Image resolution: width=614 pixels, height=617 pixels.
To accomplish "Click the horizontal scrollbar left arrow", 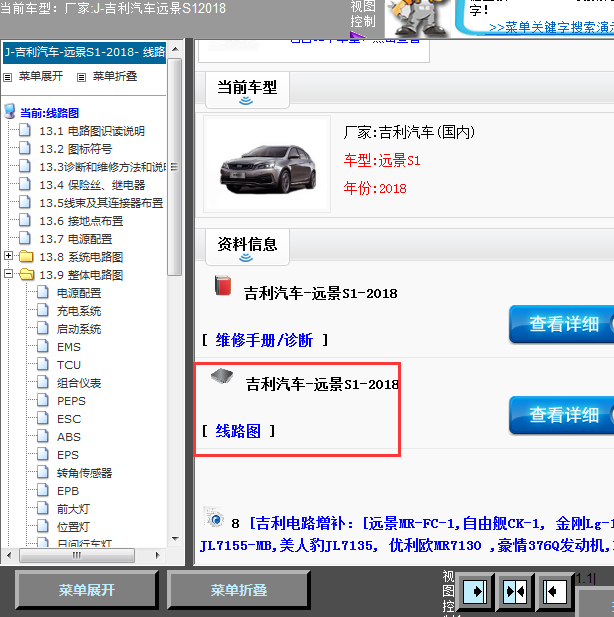I will pyautogui.click(x=9, y=555).
